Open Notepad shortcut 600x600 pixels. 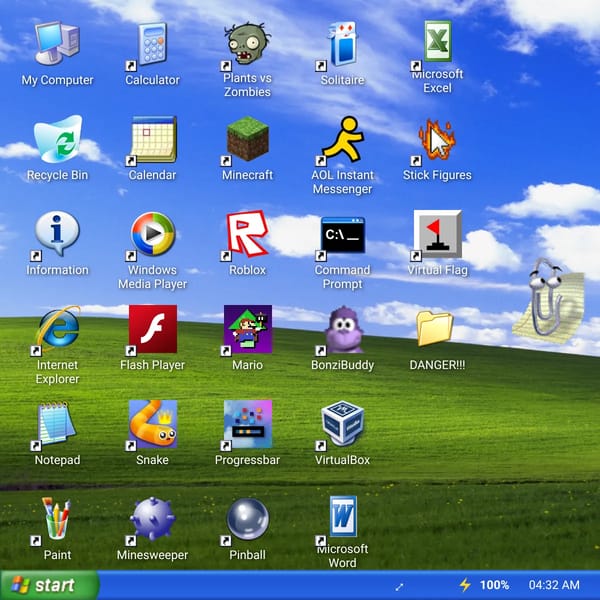(x=56, y=423)
